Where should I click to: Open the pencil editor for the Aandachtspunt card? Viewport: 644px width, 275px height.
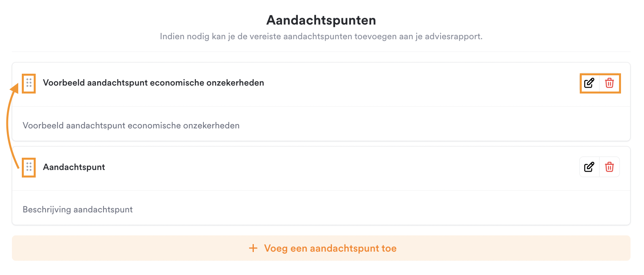pyautogui.click(x=589, y=167)
